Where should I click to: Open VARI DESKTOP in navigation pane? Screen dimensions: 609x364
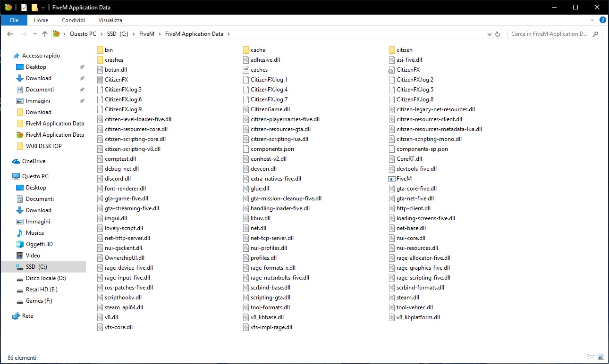39,146
